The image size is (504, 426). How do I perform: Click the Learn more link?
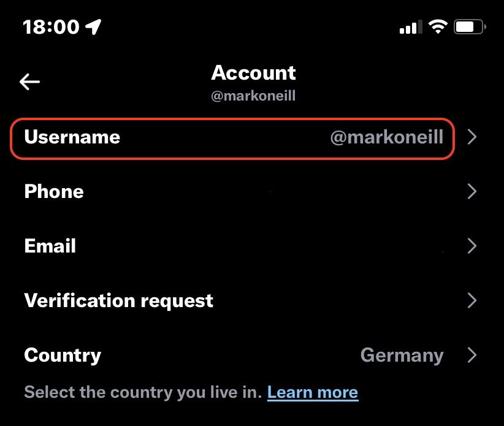tap(313, 392)
